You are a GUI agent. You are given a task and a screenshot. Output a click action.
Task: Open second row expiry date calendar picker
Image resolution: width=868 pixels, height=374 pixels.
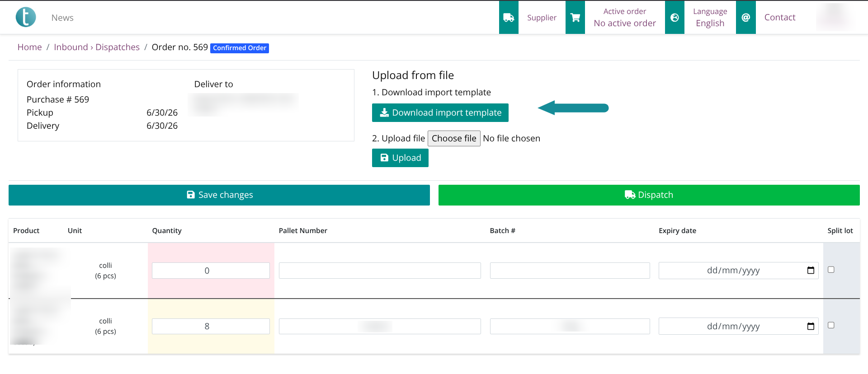(x=811, y=326)
